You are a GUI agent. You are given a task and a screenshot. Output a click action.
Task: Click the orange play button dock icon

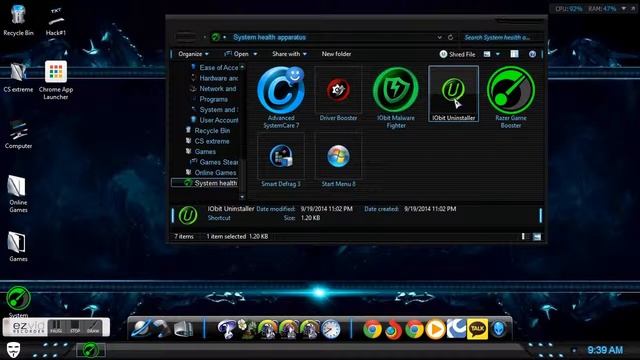tap(435, 329)
